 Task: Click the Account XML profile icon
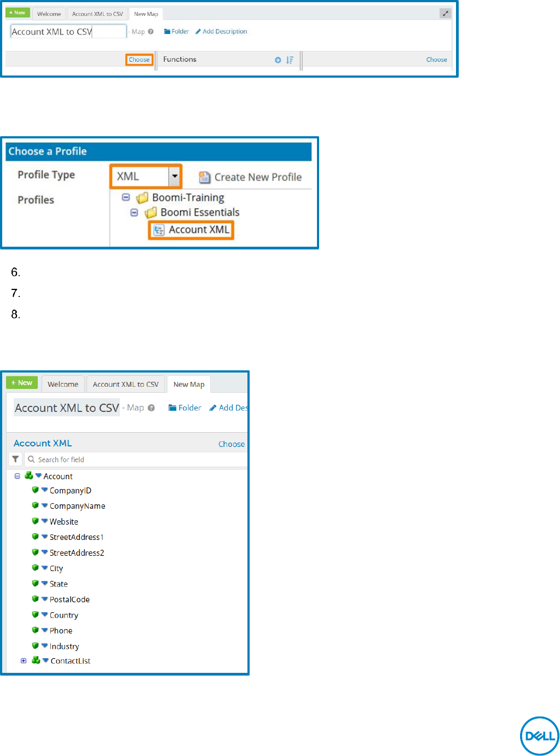(x=159, y=230)
